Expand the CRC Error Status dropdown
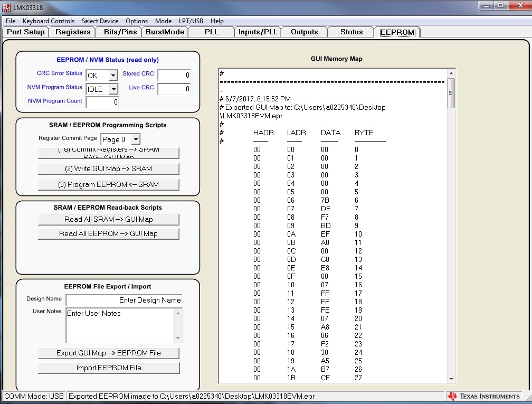The height and width of the screenshot is (404, 532). point(113,76)
